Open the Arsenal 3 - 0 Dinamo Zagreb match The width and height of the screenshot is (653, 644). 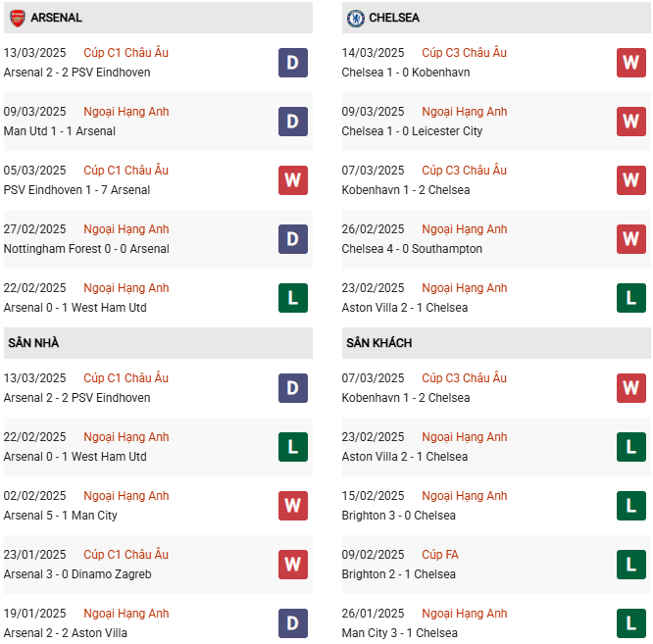point(77,574)
